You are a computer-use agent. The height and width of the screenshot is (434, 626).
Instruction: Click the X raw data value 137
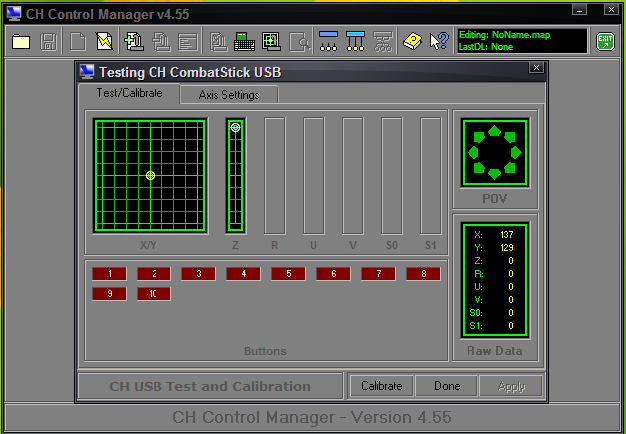click(x=507, y=235)
